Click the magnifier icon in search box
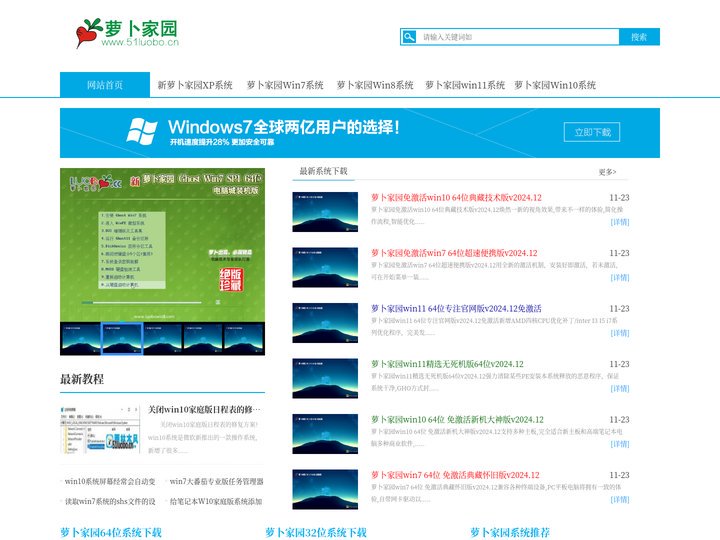 (409, 37)
